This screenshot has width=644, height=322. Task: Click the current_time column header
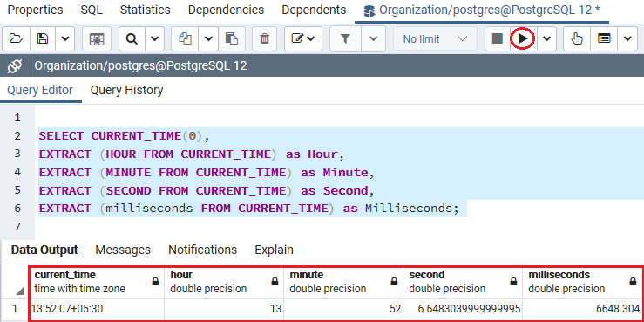(x=97, y=282)
